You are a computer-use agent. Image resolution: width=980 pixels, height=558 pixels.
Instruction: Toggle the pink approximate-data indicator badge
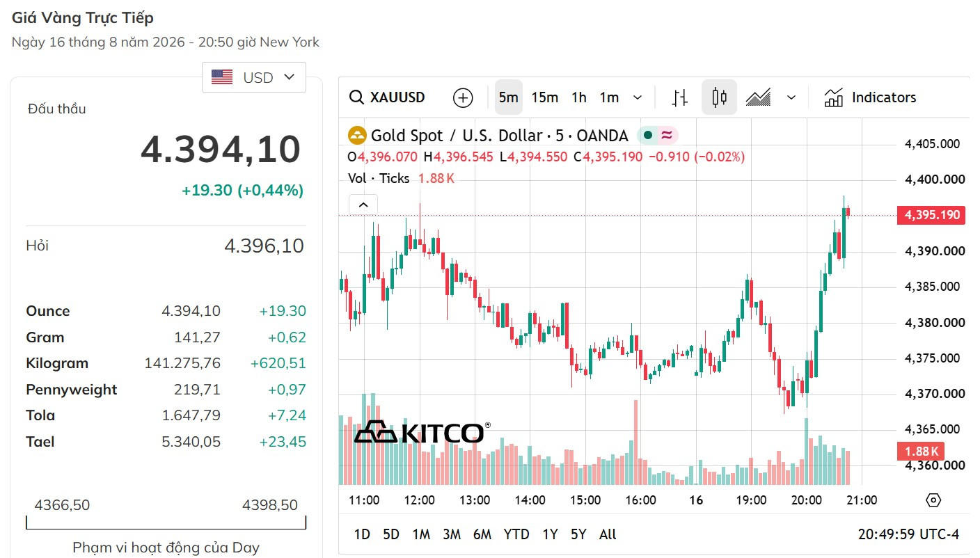point(667,135)
